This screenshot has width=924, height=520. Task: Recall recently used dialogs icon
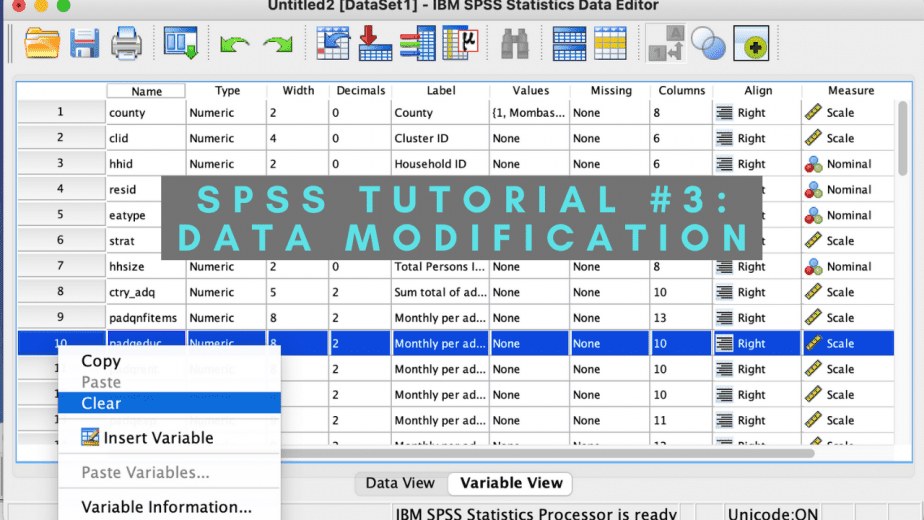[x=180, y=43]
